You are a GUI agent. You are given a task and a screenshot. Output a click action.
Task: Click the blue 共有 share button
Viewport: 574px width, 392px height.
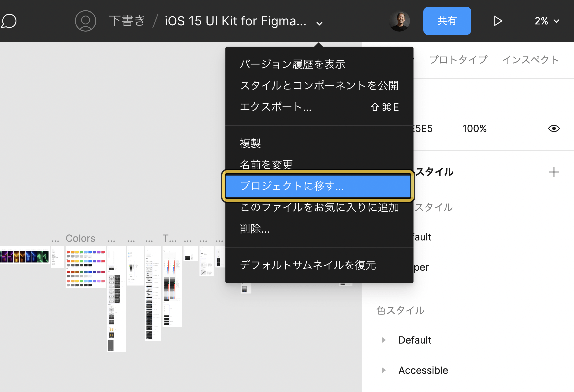[447, 21]
